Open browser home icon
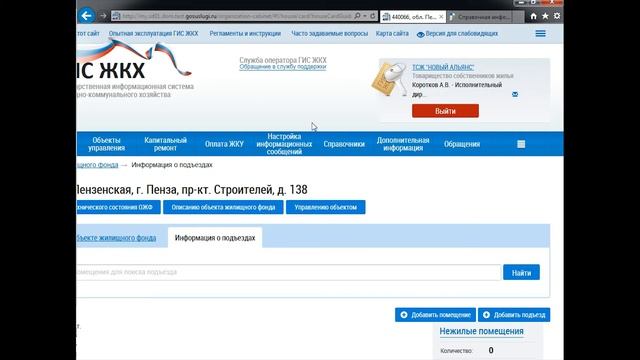 (533, 16)
